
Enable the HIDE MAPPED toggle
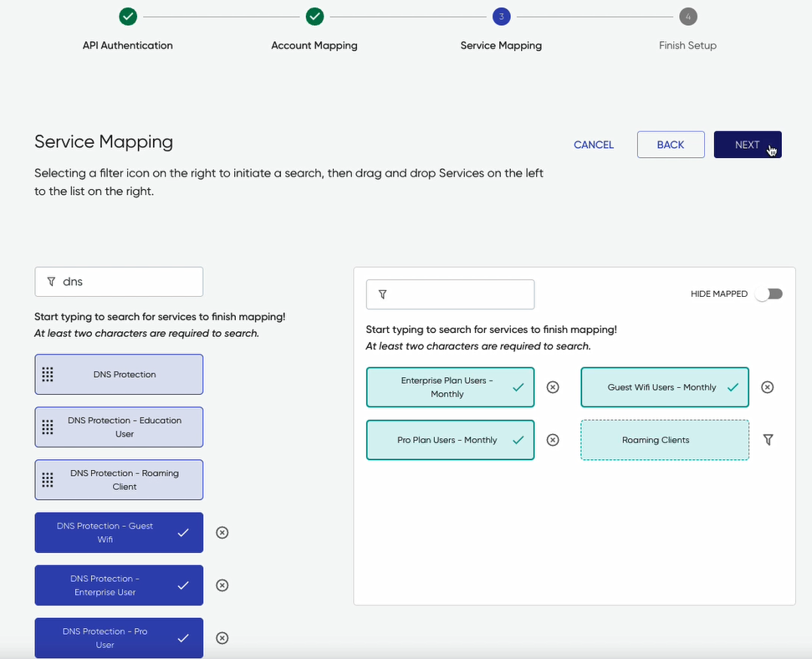pyautogui.click(x=769, y=294)
